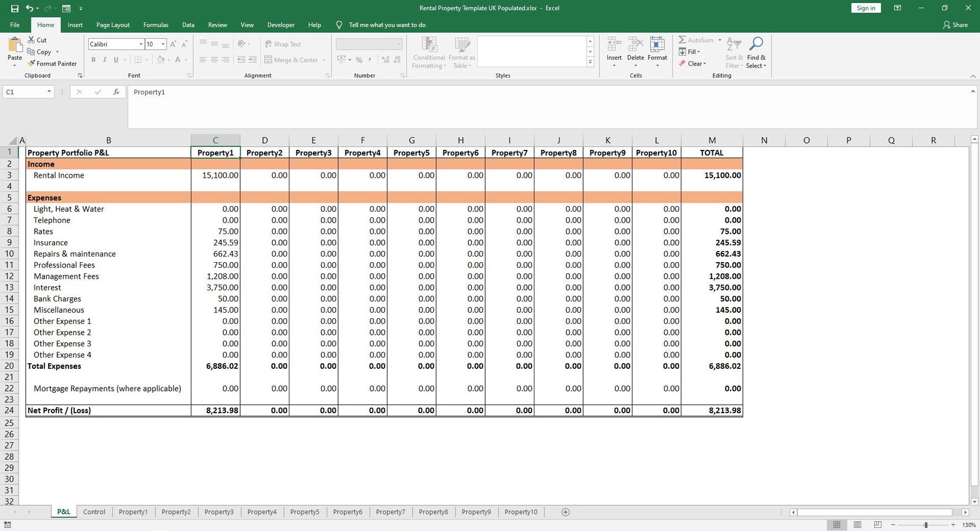The width and height of the screenshot is (980, 531).
Task: Open the Control sheet tab
Action: click(94, 512)
